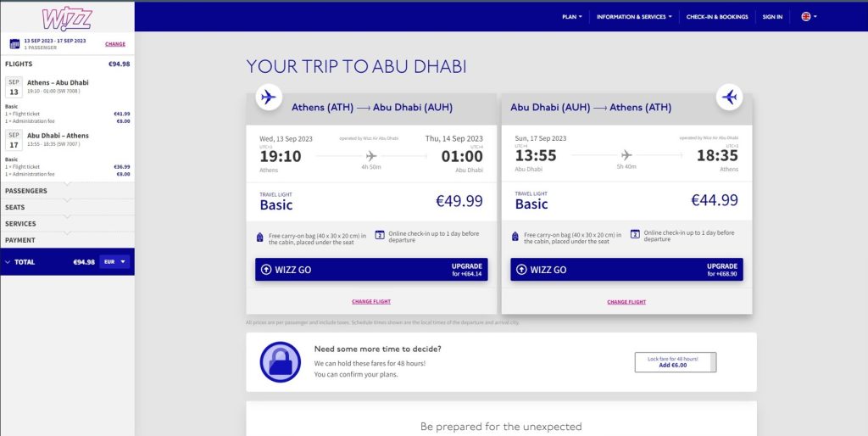Open the EUR currency dropdown
This screenshot has height=436, width=868.
(115, 261)
